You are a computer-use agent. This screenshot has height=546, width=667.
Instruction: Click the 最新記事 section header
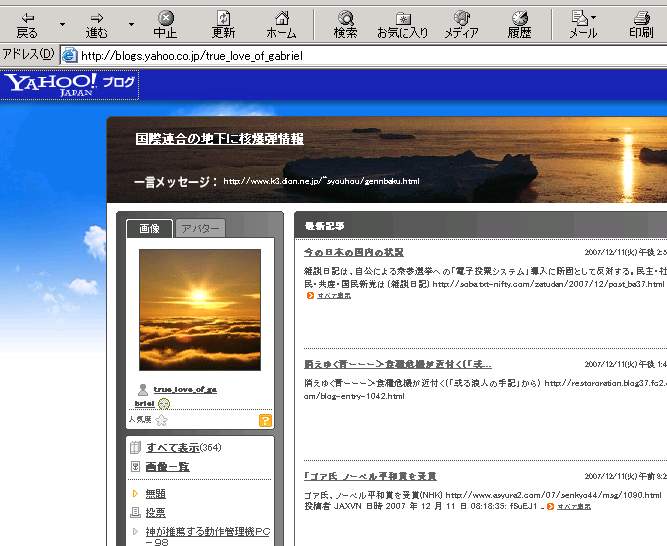(325, 226)
